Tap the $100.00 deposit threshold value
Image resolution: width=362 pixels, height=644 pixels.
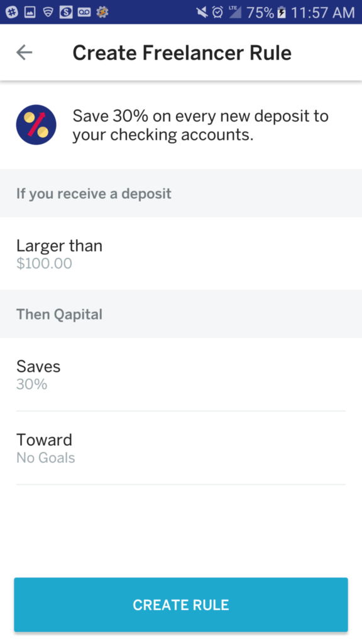[x=45, y=264]
